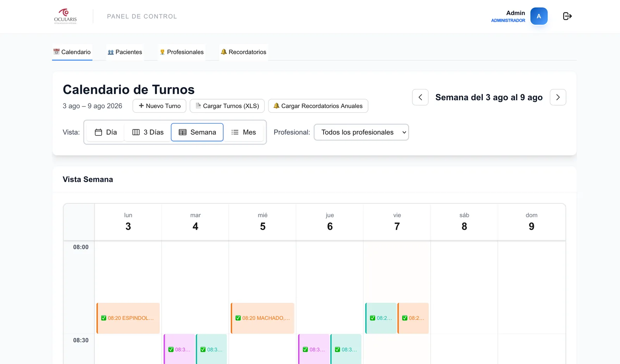Click the ADMINISTRADOR role label
The width and height of the screenshot is (620, 364).
pos(508,21)
